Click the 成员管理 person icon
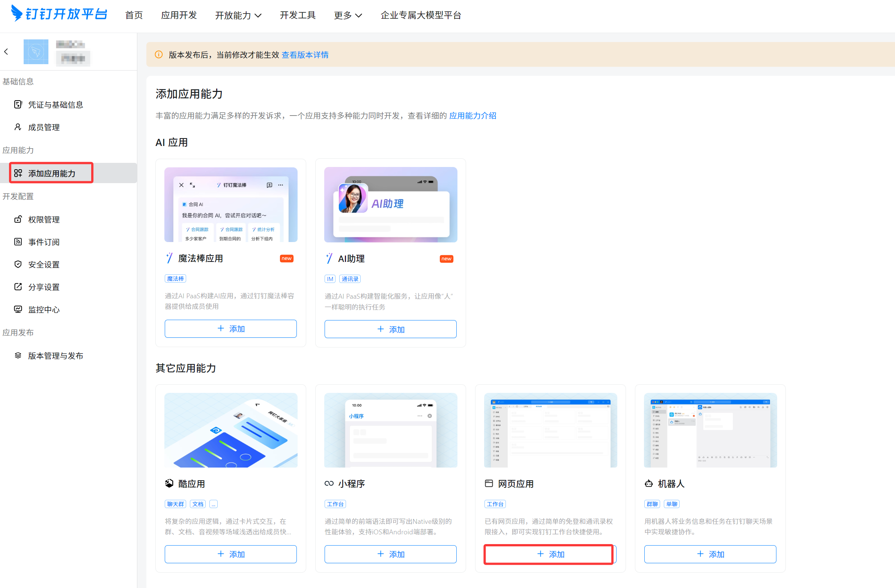 pos(18,127)
